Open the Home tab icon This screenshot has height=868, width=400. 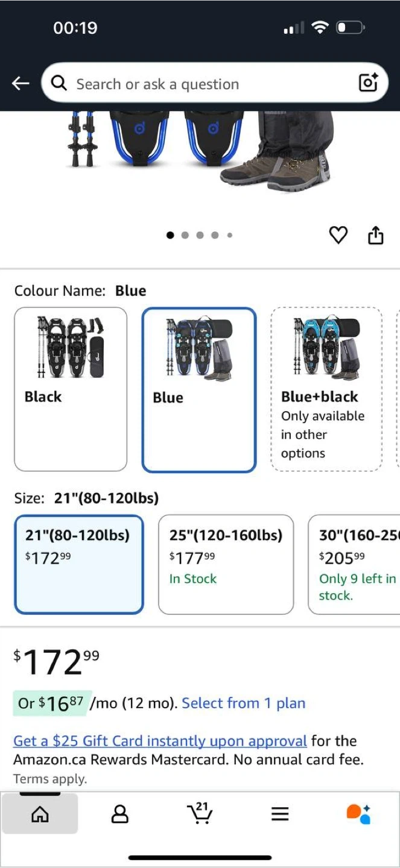pos(40,814)
